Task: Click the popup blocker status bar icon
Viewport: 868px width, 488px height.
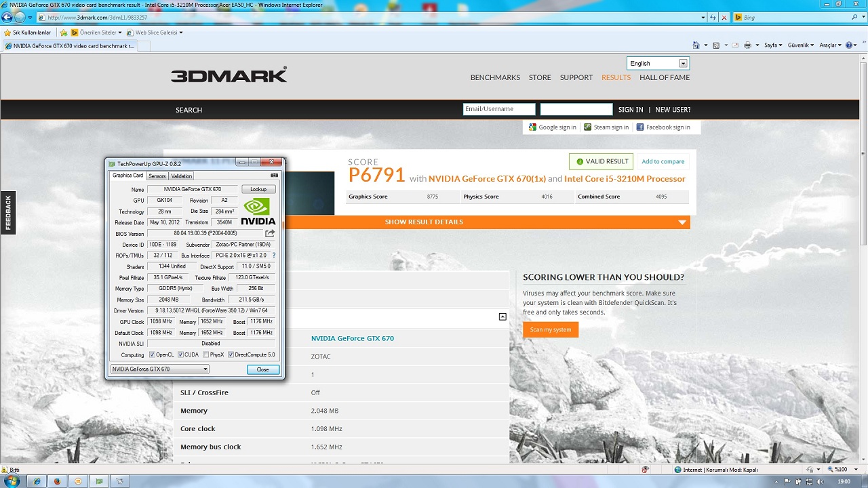Action: pos(645,470)
